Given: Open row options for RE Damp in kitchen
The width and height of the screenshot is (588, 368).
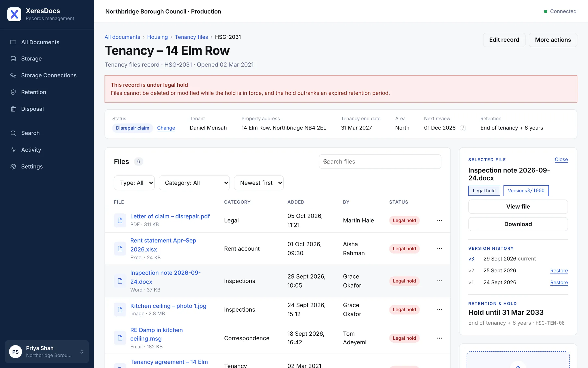Looking at the screenshot, I should (x=439, y=338).
